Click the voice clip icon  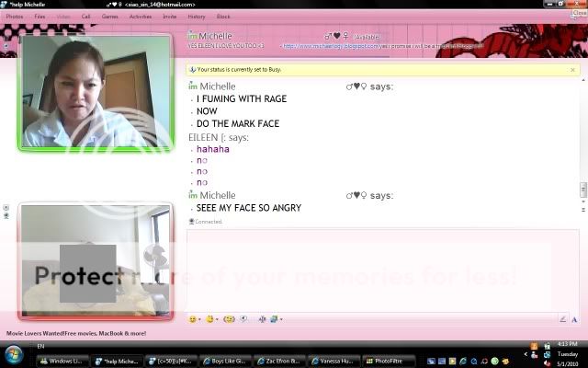tap(243, 319)
